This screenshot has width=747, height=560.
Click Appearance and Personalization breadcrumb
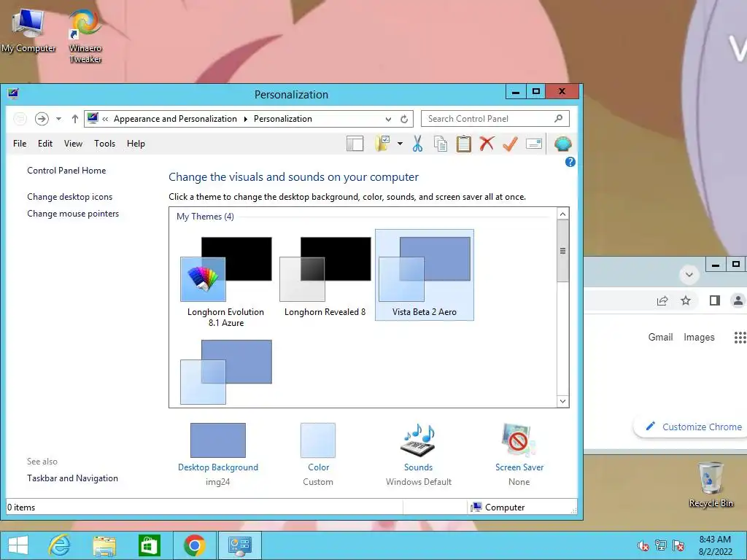pos(175,119)
